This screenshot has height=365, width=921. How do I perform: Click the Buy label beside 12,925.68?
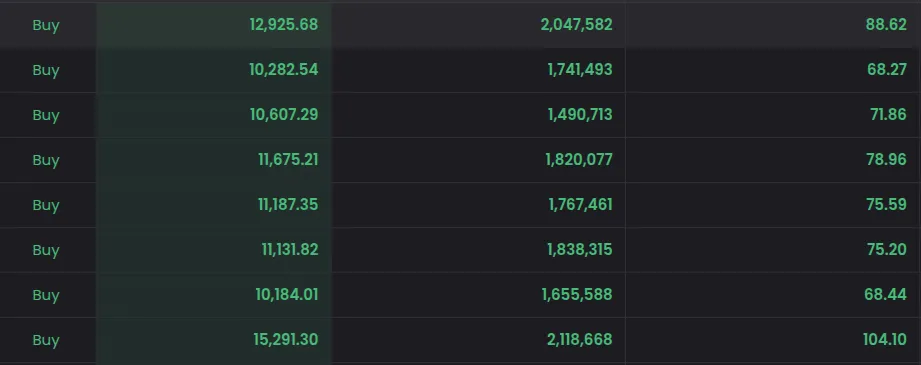(46, 25)
